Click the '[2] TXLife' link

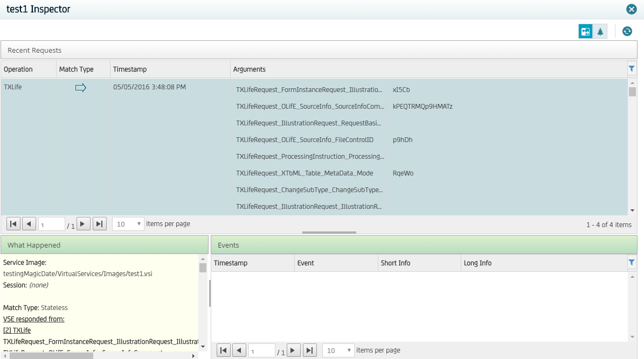[17, 330]
